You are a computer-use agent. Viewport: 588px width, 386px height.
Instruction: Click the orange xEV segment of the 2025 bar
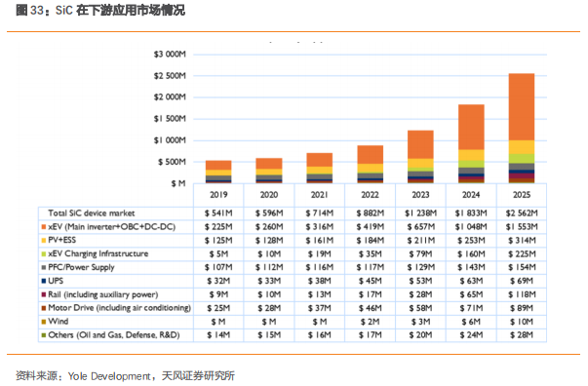(522, 107)
